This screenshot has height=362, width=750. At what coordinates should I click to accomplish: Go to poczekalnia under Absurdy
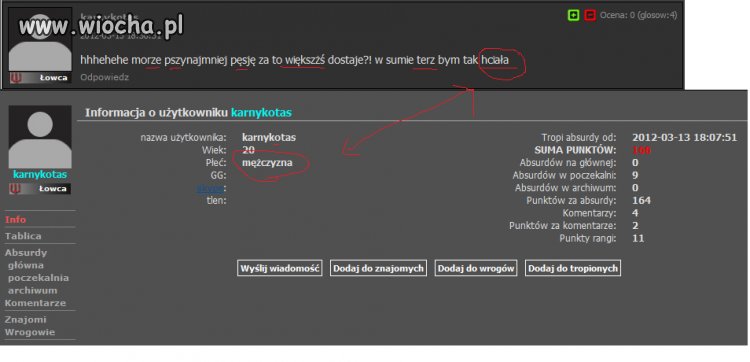point(38,278)
